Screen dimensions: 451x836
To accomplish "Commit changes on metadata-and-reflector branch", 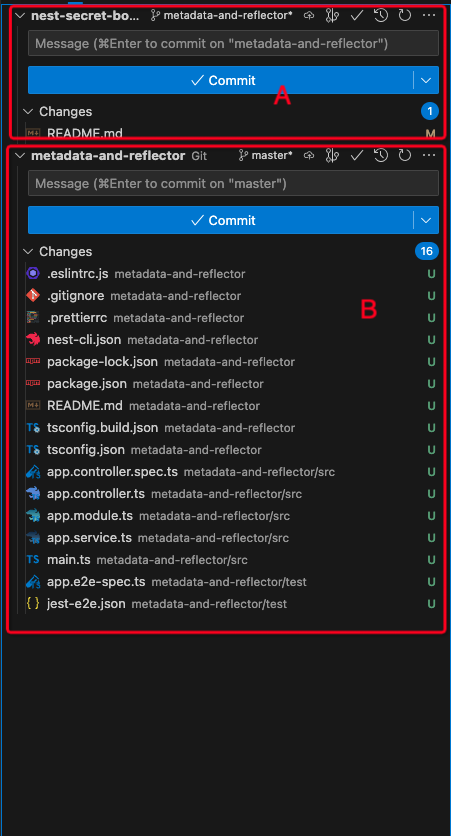I will 221,80.
